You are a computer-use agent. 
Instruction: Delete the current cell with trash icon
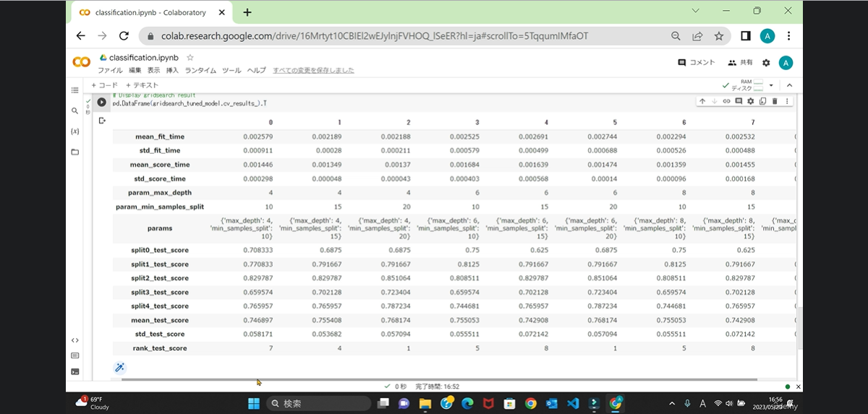pos(775,101)
